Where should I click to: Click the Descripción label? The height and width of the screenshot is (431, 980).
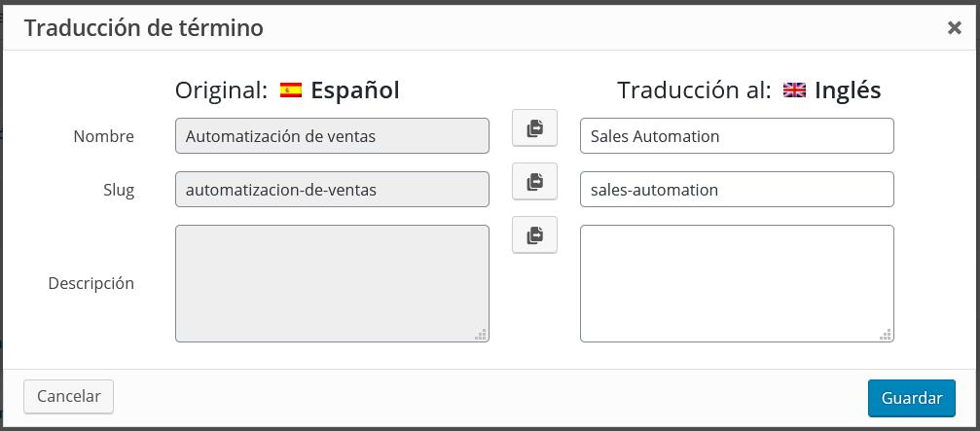pos(91,283)
